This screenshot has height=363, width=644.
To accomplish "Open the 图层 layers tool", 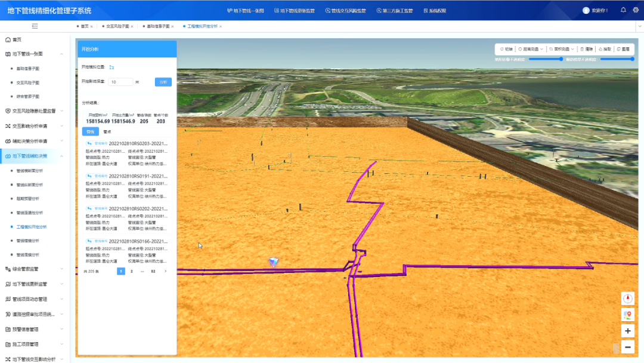I will [x=623, y=49].
